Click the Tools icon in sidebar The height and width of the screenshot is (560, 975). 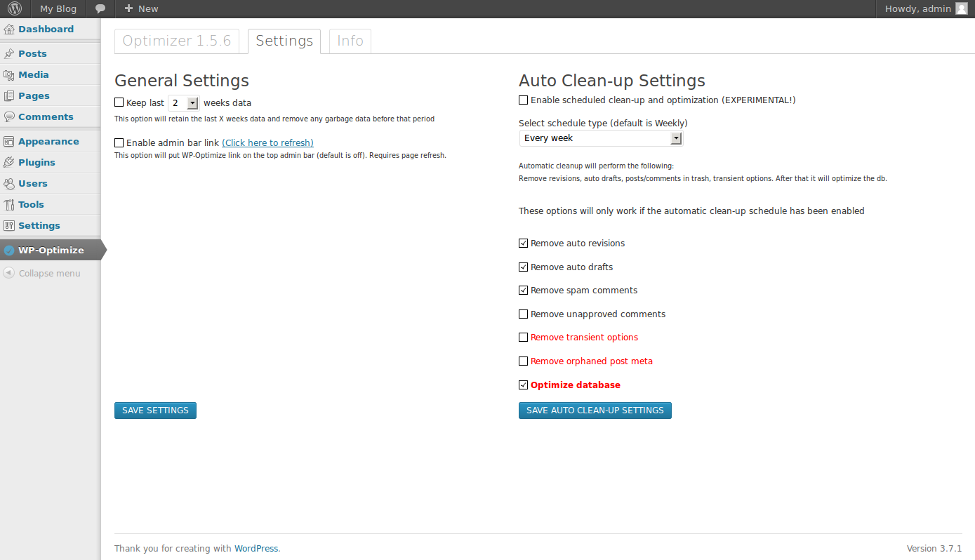tap(9, 205)
